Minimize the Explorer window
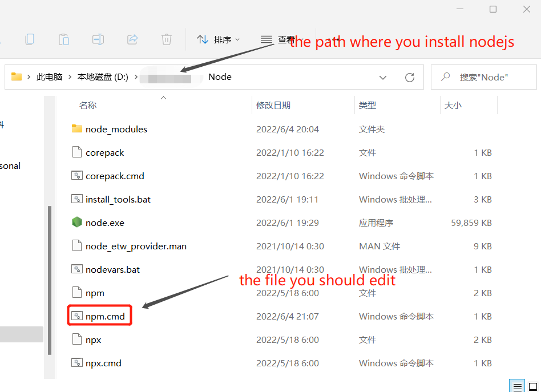541x392 pixels. coord(460,9)
